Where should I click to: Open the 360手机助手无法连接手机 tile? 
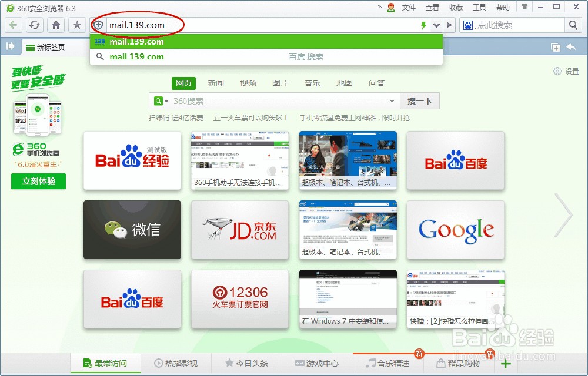pos(240,160)
